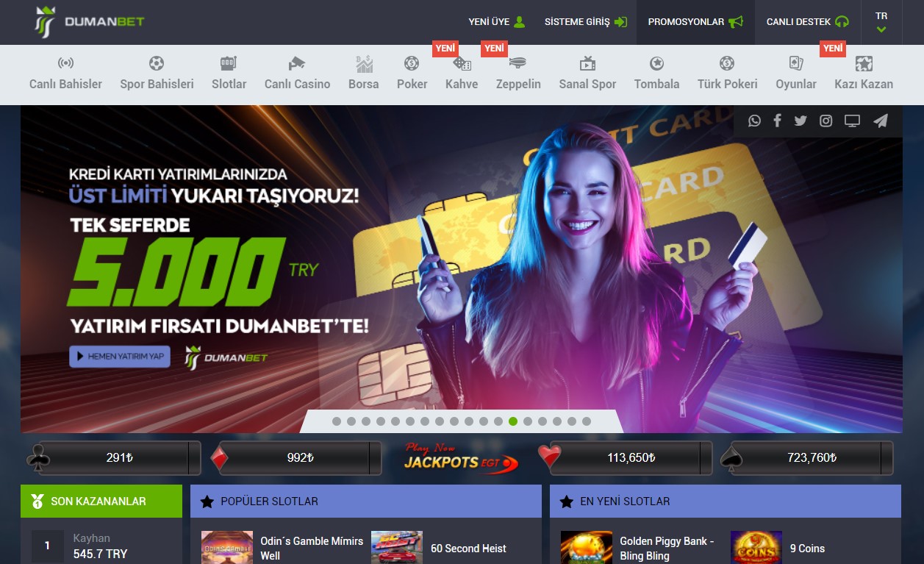Click the Dumanbet logo in header

click(x=89, y=22)
